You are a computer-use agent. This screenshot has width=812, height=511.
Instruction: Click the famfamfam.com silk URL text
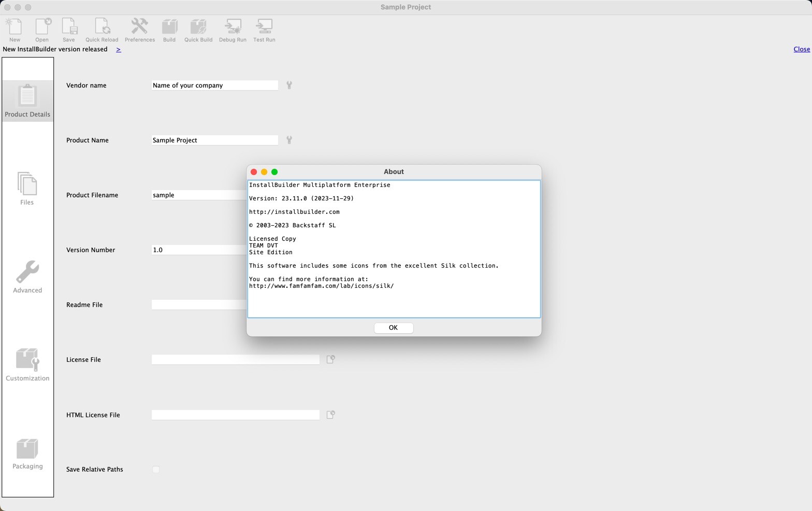(322, 286)
